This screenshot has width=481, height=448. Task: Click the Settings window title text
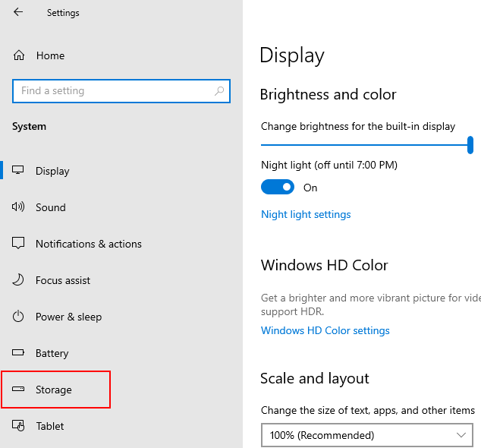(63, 13)
